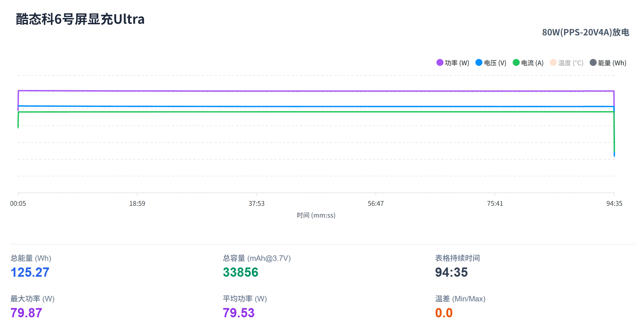The width and height of the screenshot is (644, 332).
Task: Toggle the 能量 (Wh) legend series
Action: click(x=608, y=63)
